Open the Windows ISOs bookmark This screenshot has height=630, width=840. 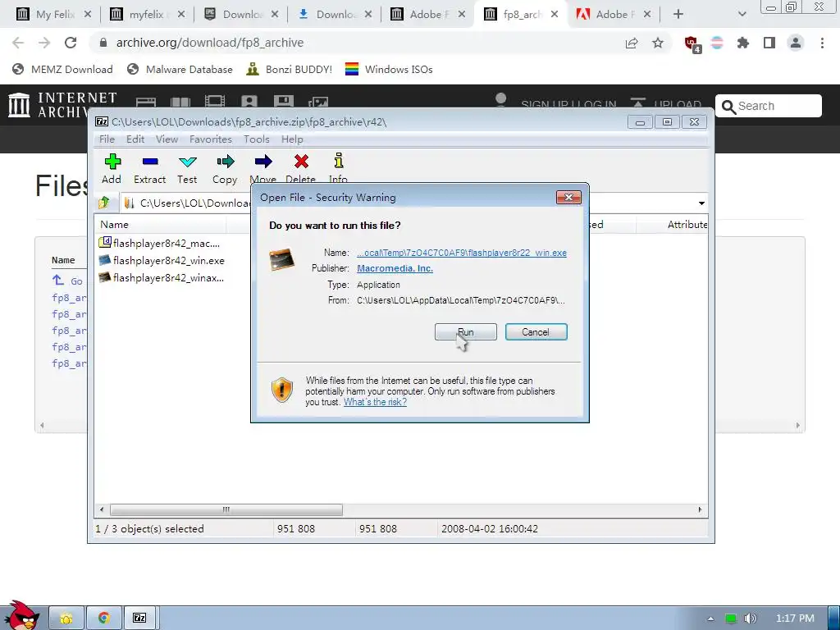pos(389,69)
